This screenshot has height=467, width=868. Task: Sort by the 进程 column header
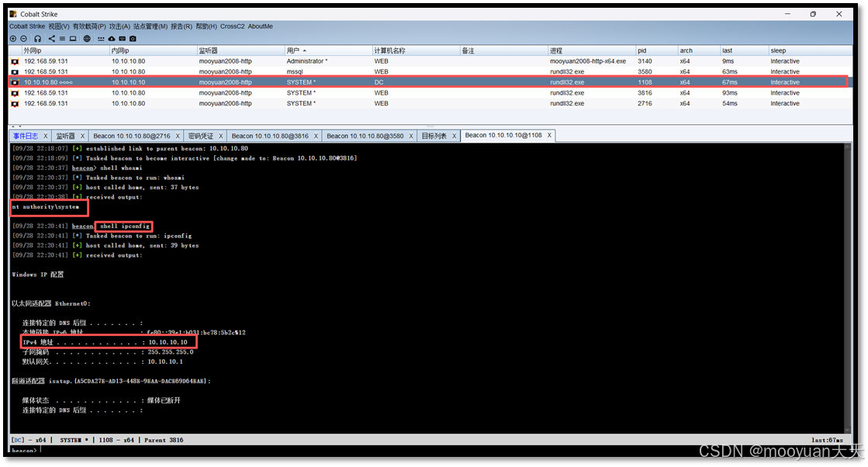(592, 50)
